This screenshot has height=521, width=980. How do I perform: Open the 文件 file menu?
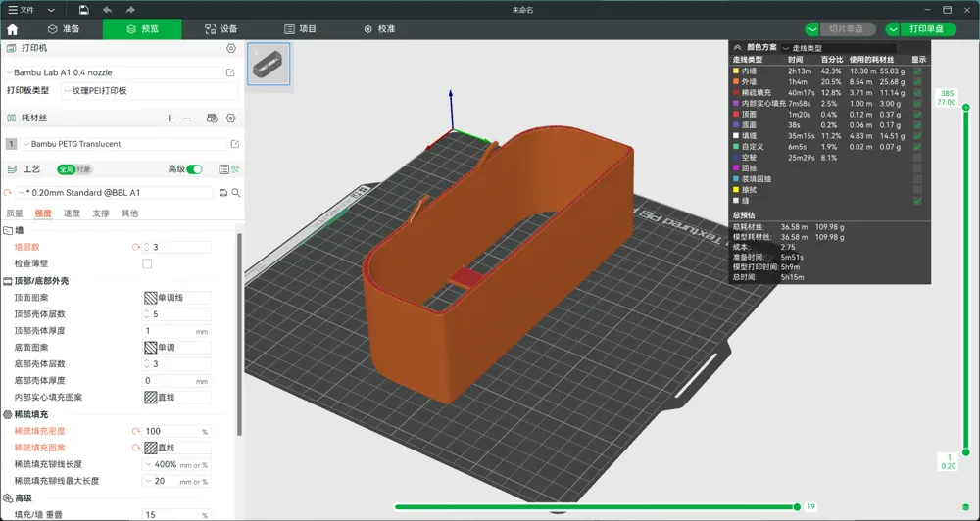coord(22,10)
